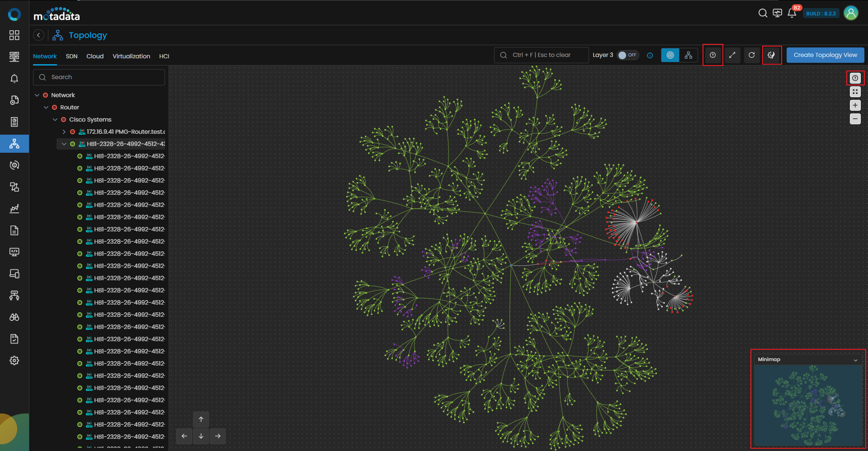Open the notifications bell icon
This screenshot has height=451, width=868.
point(792,13)
